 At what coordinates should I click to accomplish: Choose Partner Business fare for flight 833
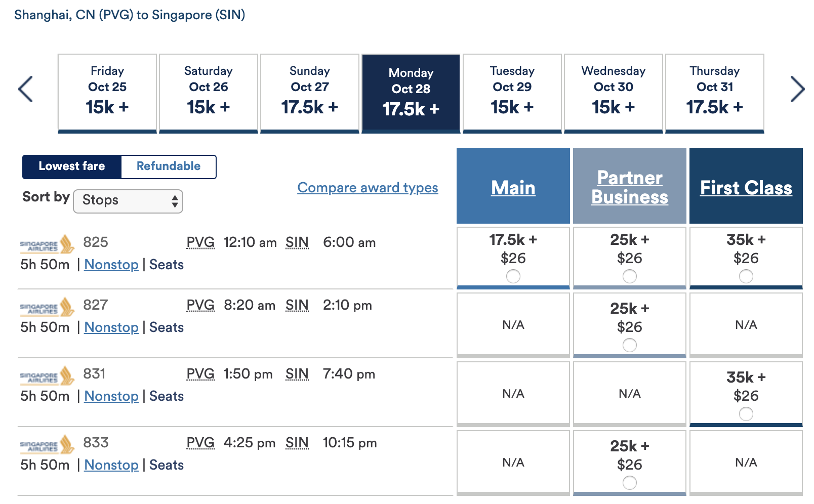click(x=630, y=483)
